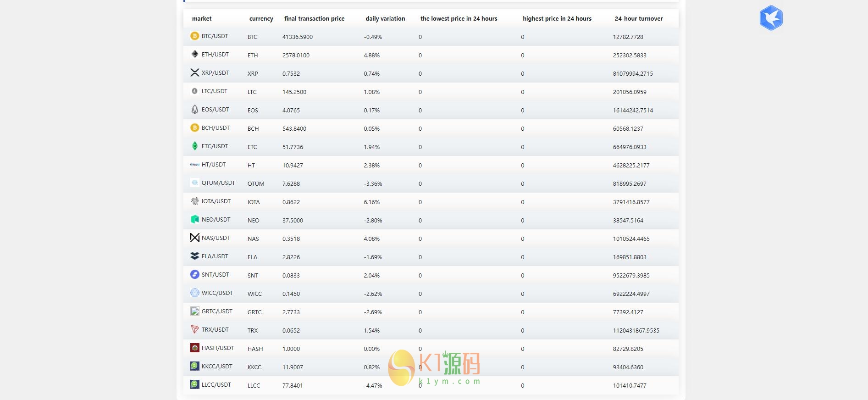
Task: Click the HASH currency cell
Action: pos(255,349)
